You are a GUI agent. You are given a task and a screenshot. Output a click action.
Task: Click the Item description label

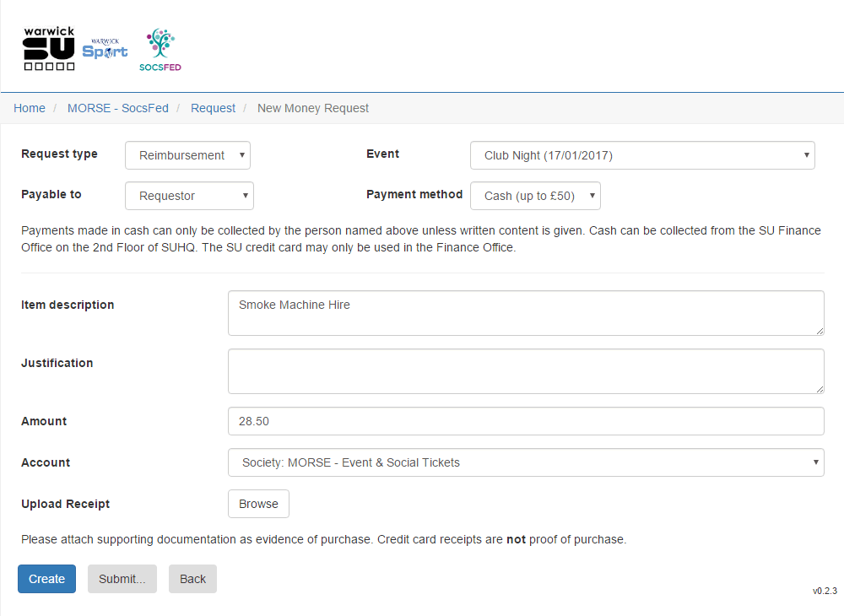click(x=68, y=305)
